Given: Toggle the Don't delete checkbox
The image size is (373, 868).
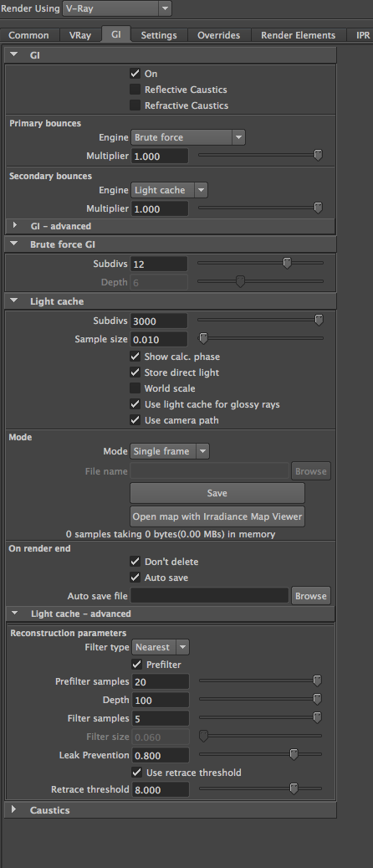Looking at the screenshot, I should [x=135, y=562].
